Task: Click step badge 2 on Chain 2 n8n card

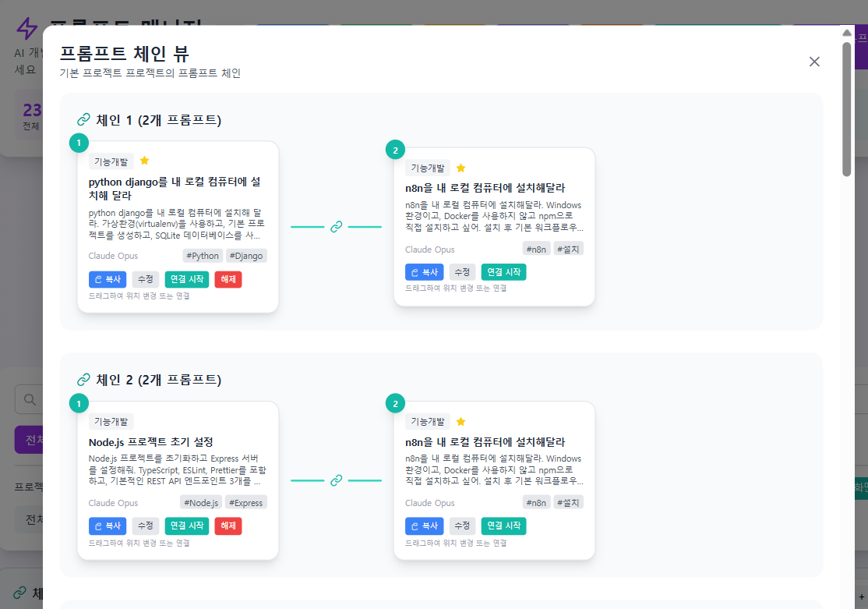Action: tap(395, 403)
